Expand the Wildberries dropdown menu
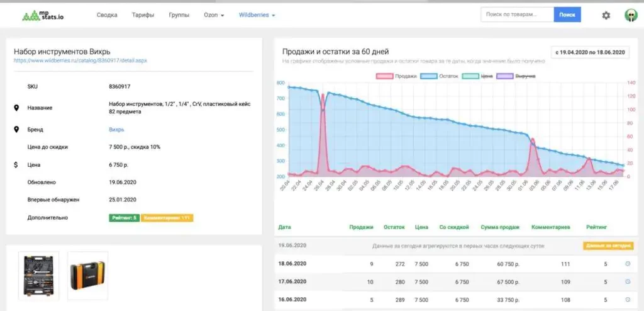This screenshot has width=644, height=311. 257,15
